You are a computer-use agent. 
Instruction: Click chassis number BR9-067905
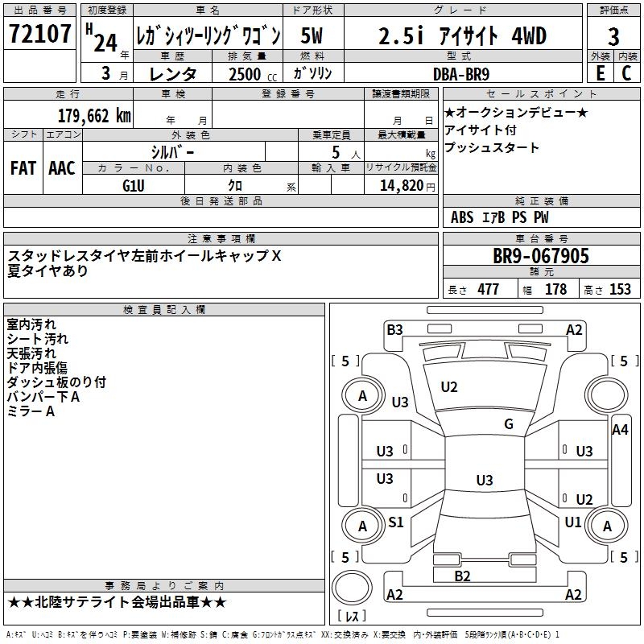541,256
